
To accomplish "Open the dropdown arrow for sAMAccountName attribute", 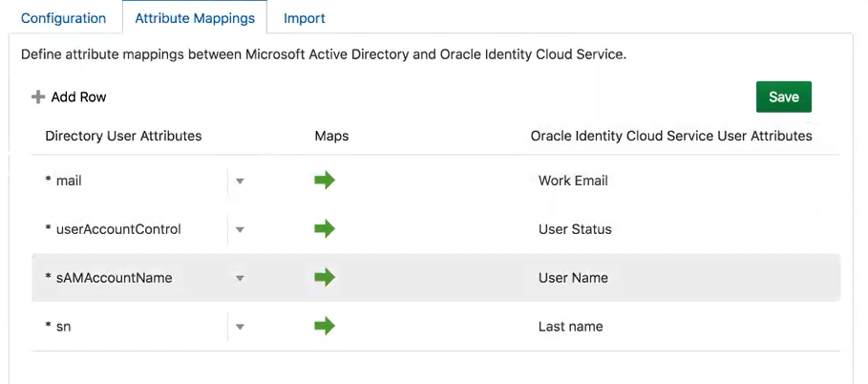I will coord(240,278).
